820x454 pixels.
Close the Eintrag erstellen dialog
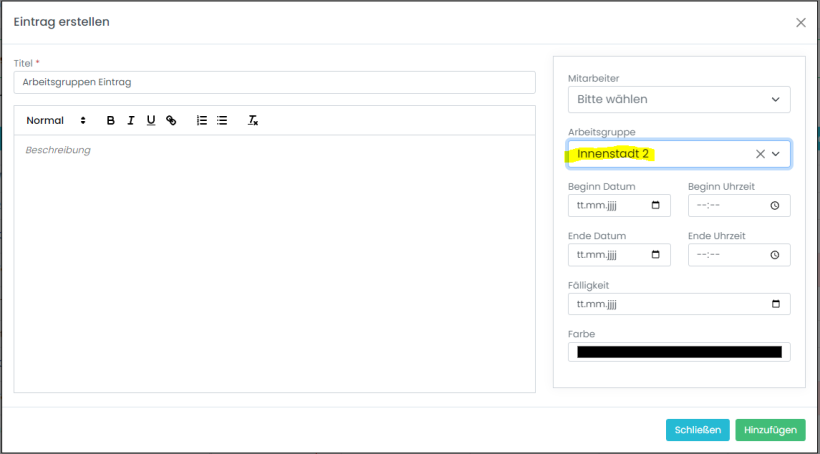[800, 22]
